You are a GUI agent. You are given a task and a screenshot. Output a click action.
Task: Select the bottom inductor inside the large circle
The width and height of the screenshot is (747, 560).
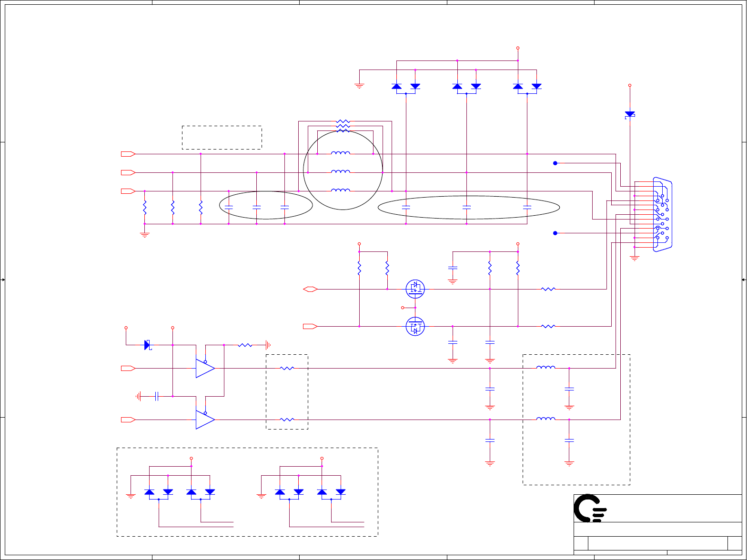point(341,190)
